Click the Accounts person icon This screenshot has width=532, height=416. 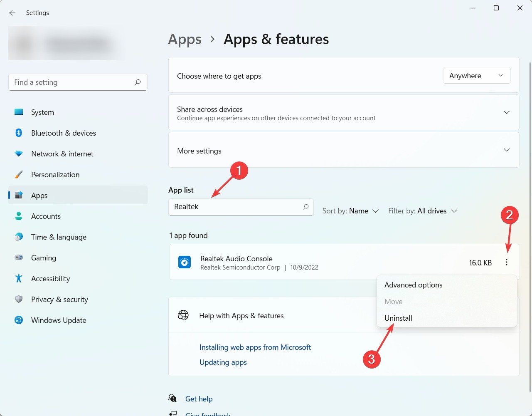click(19, 216)
